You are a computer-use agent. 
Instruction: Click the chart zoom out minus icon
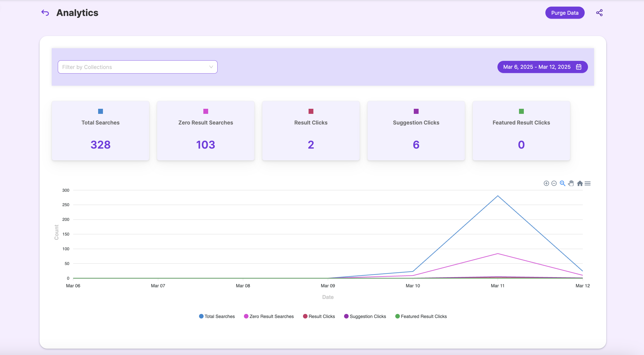click(554, 183)
